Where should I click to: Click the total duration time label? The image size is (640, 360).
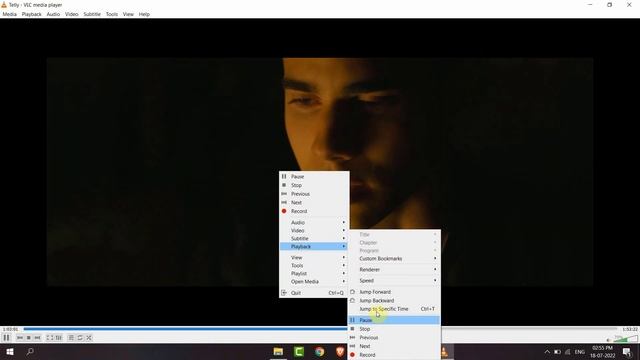[x=630, y=329]
